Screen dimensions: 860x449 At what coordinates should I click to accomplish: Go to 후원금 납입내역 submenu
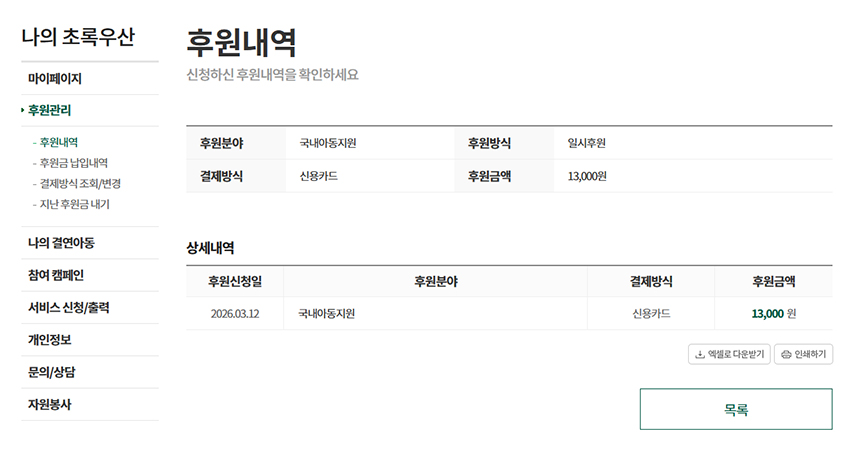pos(73,163)
